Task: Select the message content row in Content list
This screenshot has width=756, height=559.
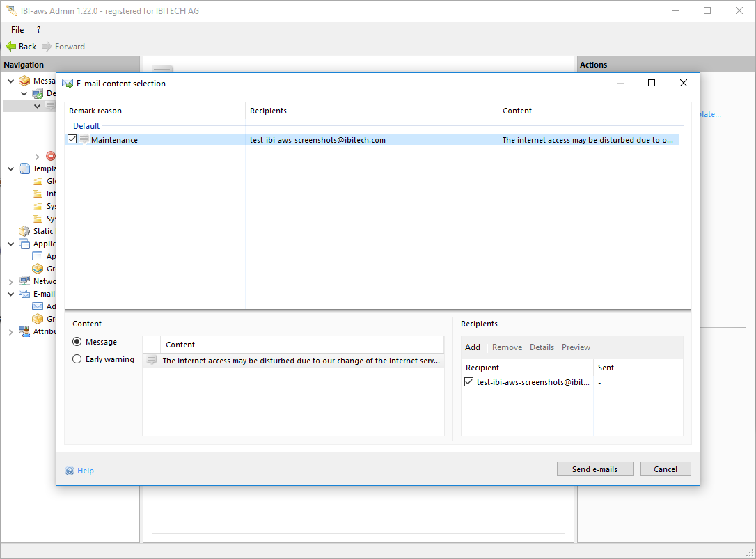Action: click(x=301, y=361)
